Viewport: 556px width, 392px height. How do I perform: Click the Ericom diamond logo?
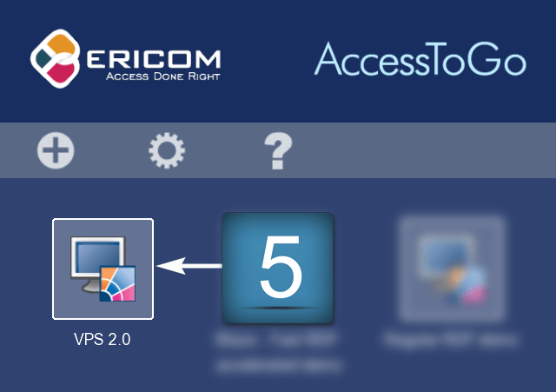point(56,58)
